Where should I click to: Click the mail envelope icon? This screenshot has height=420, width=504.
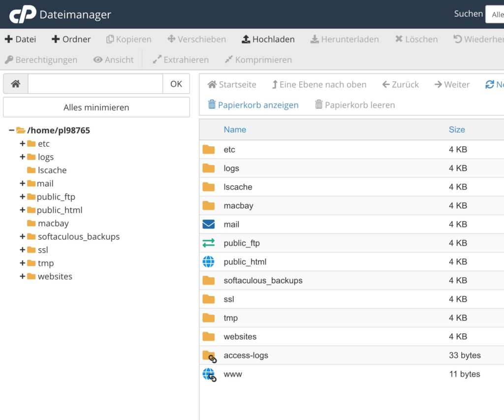tap(209, 224)
